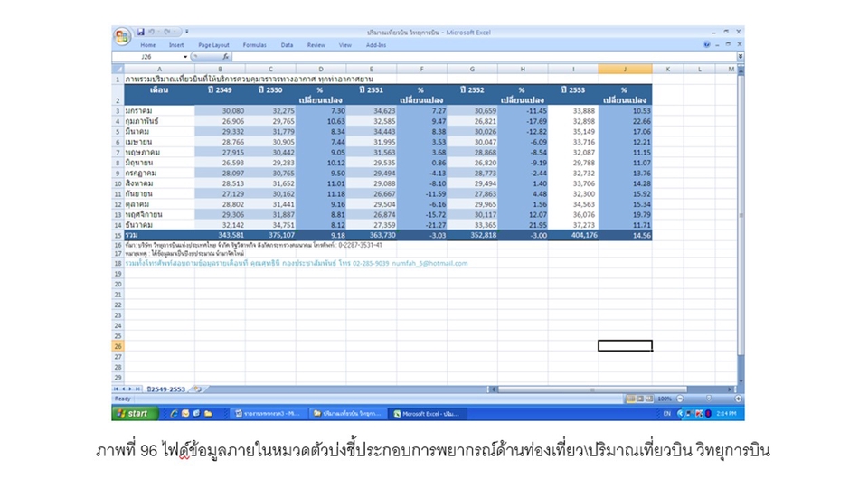Screen dimensions: 868x488
Task: Click horizontal scrollbar left arrow
Action: click(x=495, y=389)
